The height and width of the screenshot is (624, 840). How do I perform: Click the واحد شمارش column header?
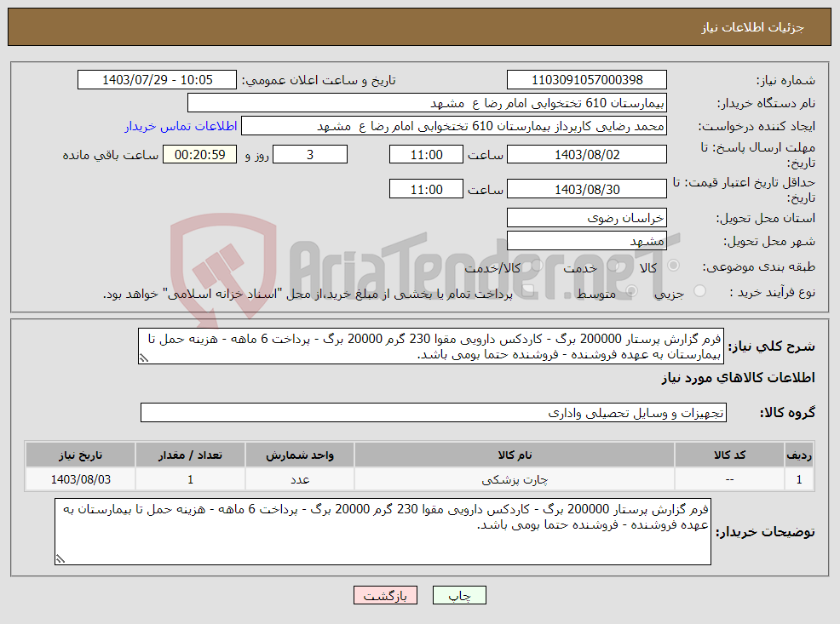pos(300,455)
